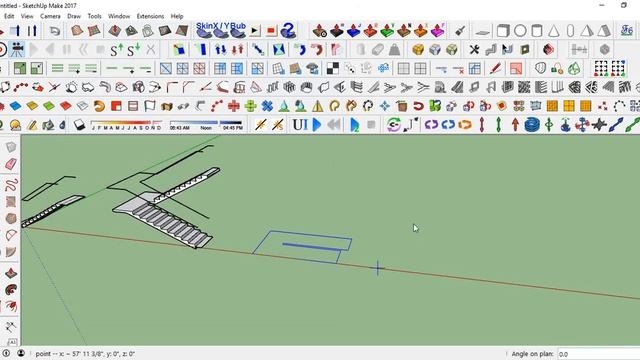Click the S with green down arrow icon

[x=133, y=50]
